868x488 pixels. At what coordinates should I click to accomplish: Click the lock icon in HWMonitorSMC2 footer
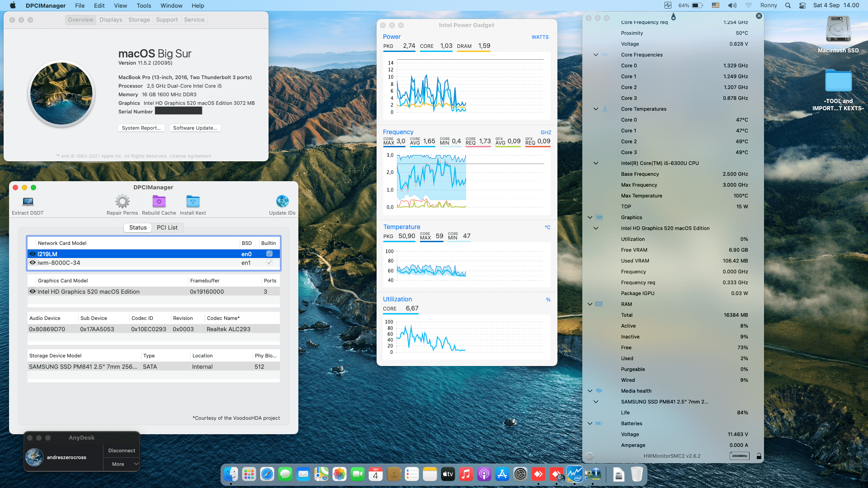tap(759, 456)
